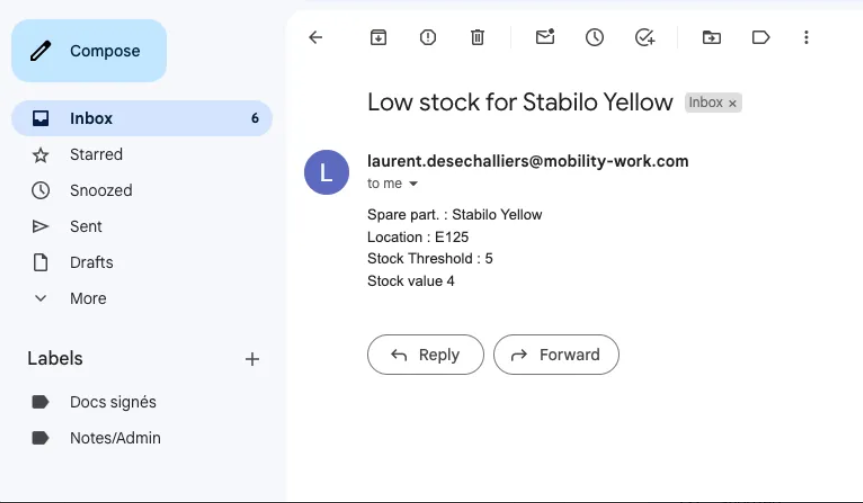Open the Starred folder
This screenshot has height=503, width=863.
(96, 154)
